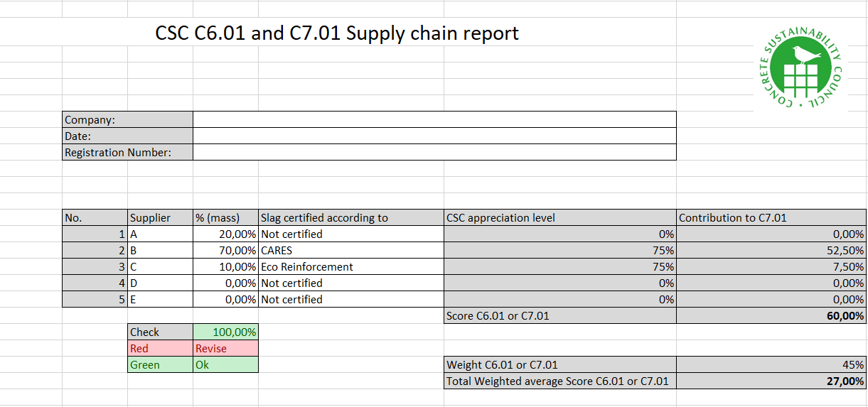Click the 45% weight value cell

tap(771, 365)
